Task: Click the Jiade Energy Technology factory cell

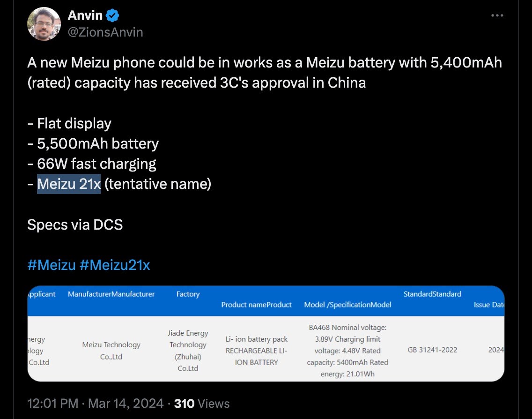Action: point(188,351)
